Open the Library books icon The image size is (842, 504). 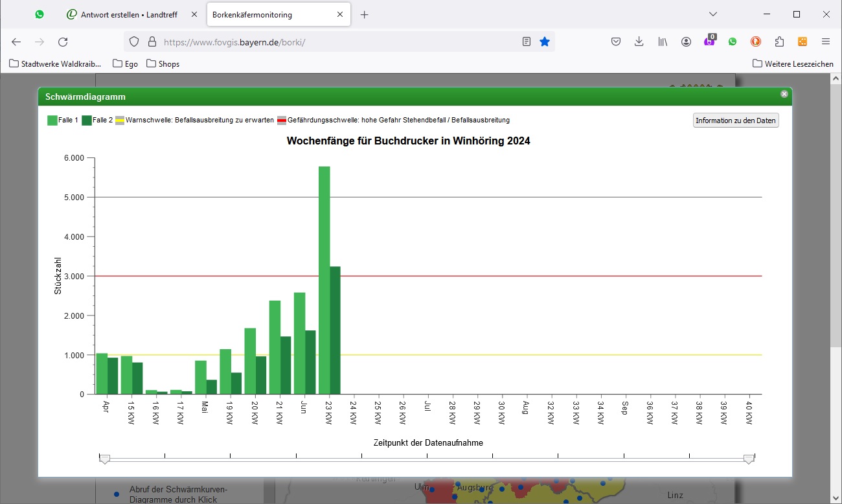[x=663, y=41]
